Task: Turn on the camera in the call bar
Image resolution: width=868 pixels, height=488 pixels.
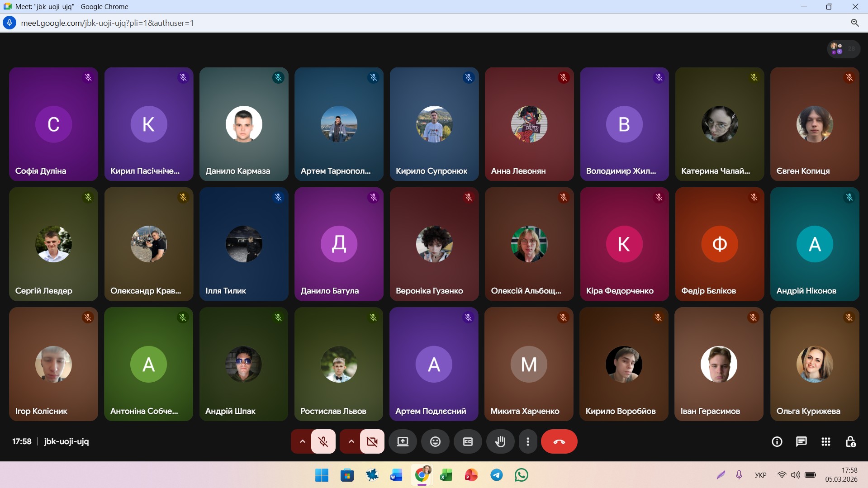Action: pyautogui.click(x=372, y=441)
